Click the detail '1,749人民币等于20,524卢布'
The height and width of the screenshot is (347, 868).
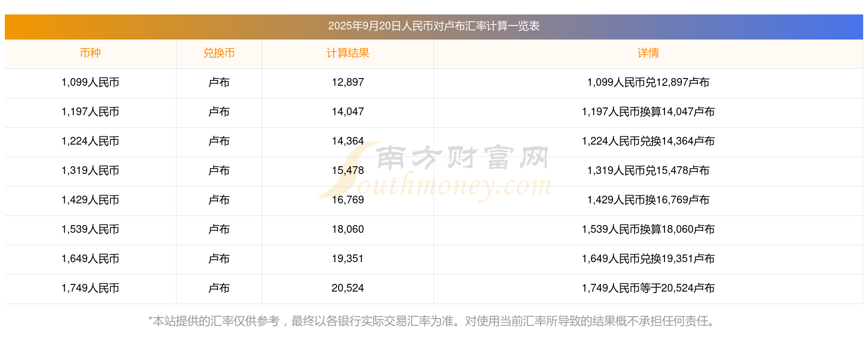click(x=648, y=288)
